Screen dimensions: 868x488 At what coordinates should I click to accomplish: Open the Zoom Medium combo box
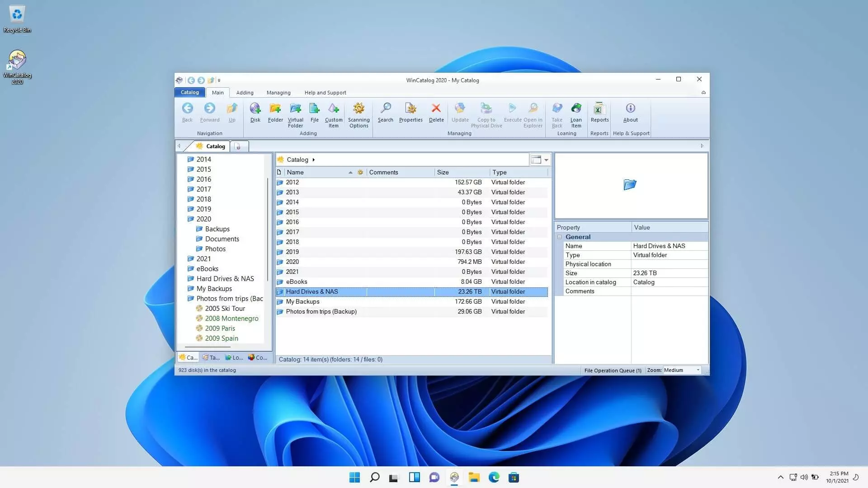tap(682, 370)
